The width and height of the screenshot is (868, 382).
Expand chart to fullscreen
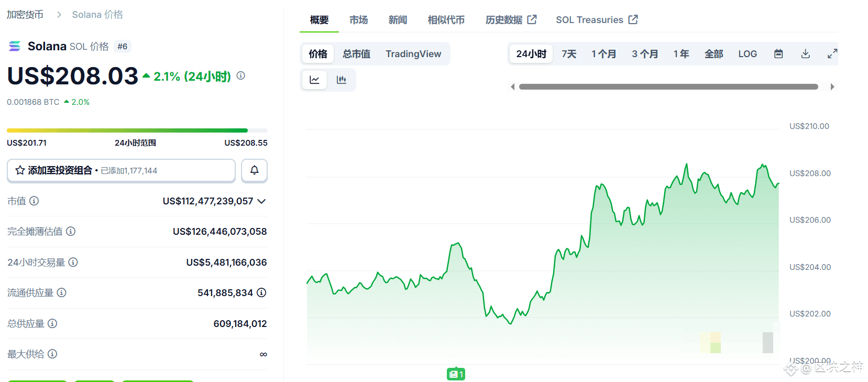(832, 53)
